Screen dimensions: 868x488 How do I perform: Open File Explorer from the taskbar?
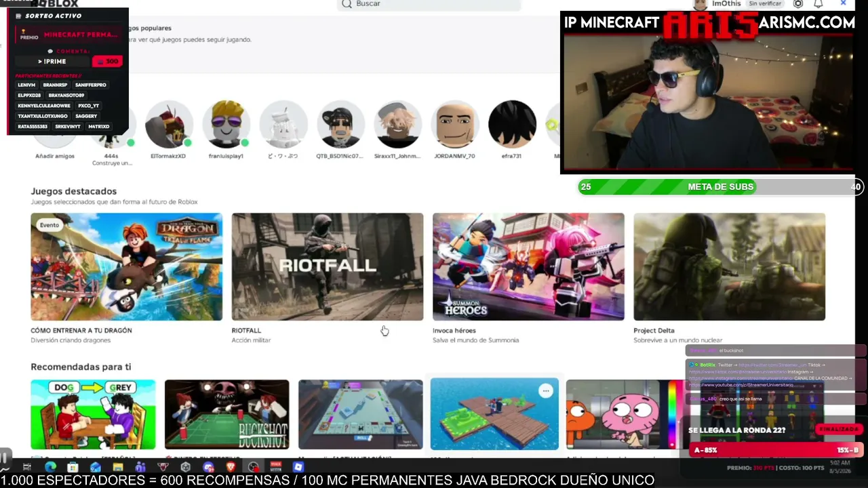pos(117,467)
